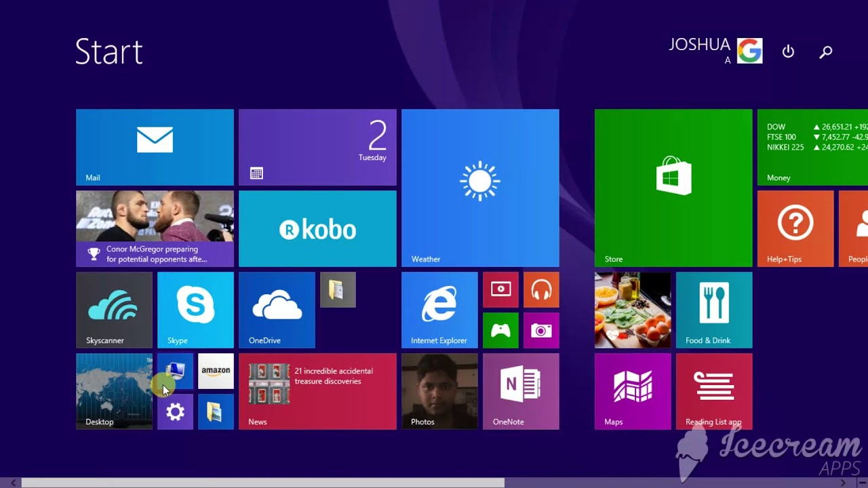Click the scrollbar right arrow

click(844, 483)
